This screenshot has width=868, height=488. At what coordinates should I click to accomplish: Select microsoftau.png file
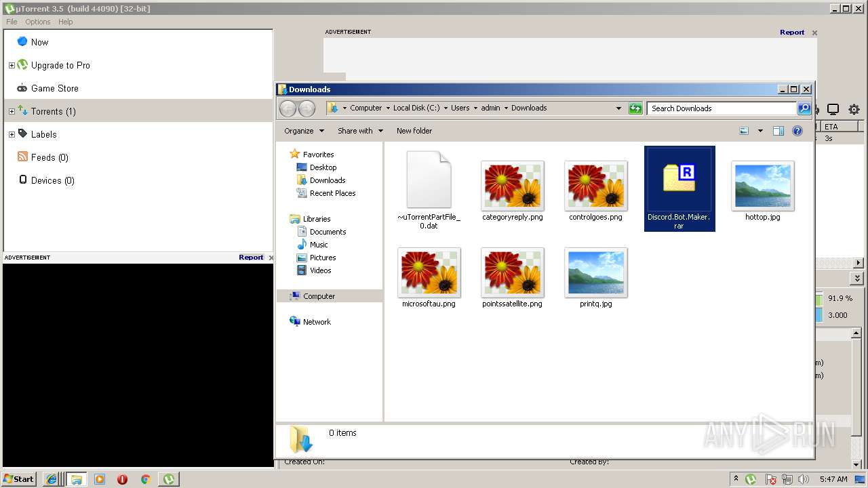[x=429, y=278]
